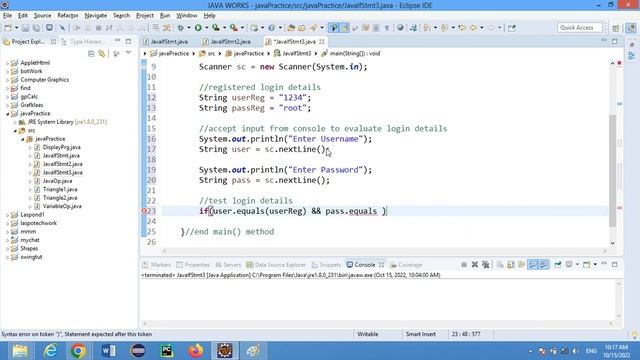Click the Quick Access search field

tap(579, 28)
